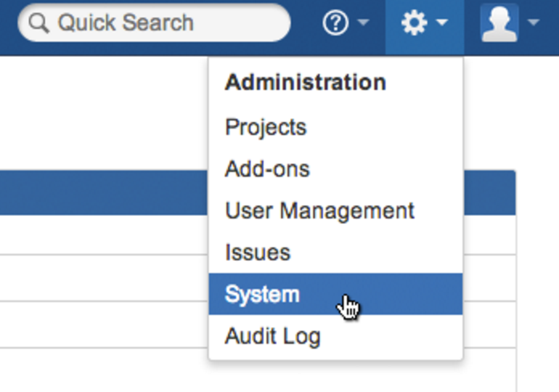The image size is (559, 392).
Task: Collapse the gear menu dropdown arrow
Action: click(x=443, y=23)
